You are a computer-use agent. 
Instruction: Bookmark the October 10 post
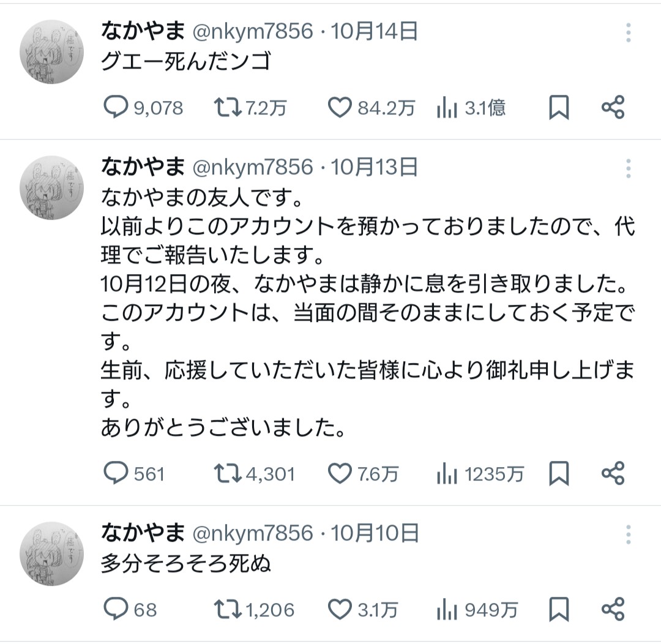click(558, 610)
